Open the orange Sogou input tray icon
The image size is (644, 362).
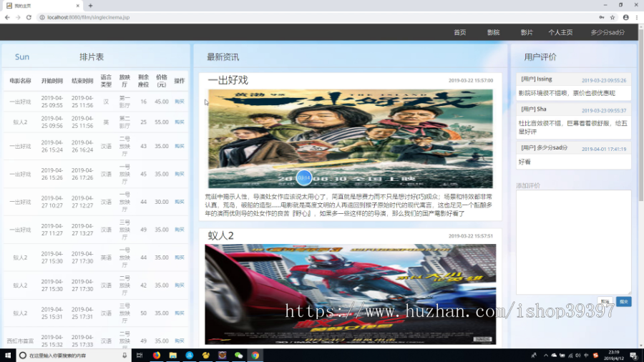pyautogui.click(x=595, y=356)
